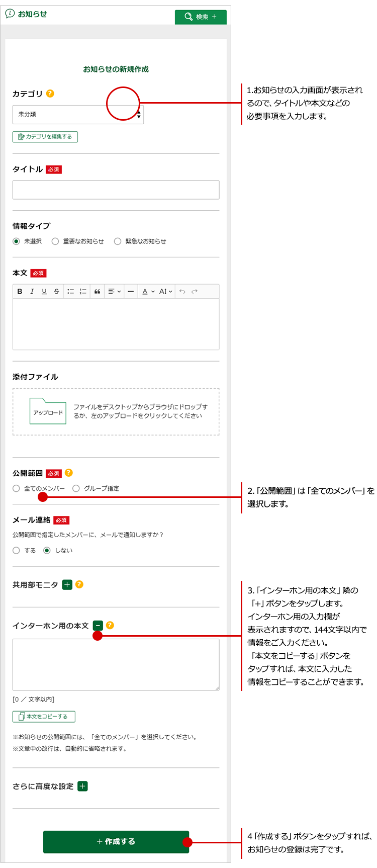Open the カテゴリ dropdown showing 未分類

click(78, 115)
